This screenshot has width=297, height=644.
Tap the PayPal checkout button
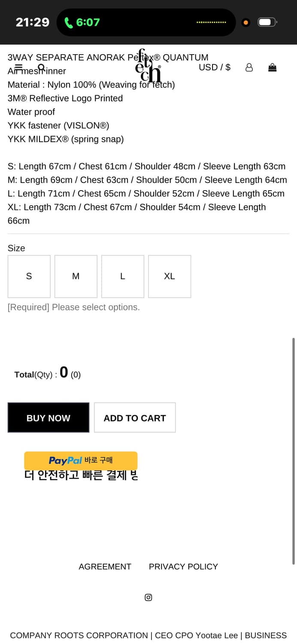point(81,460)
